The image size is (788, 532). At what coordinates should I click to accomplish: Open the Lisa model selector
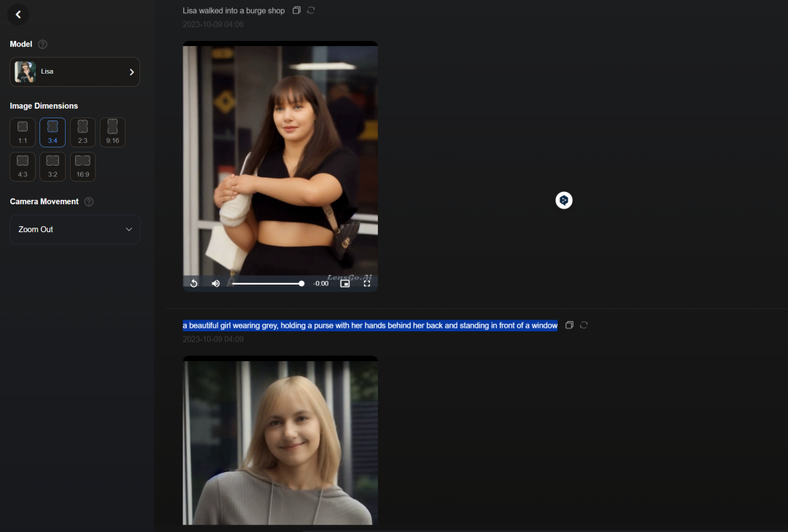75,72
